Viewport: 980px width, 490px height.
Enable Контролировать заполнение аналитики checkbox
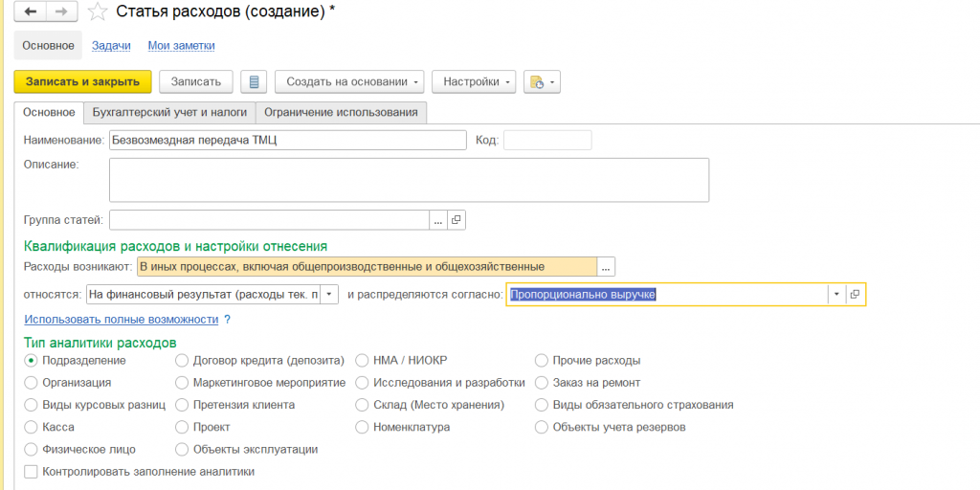click(31, 471)
